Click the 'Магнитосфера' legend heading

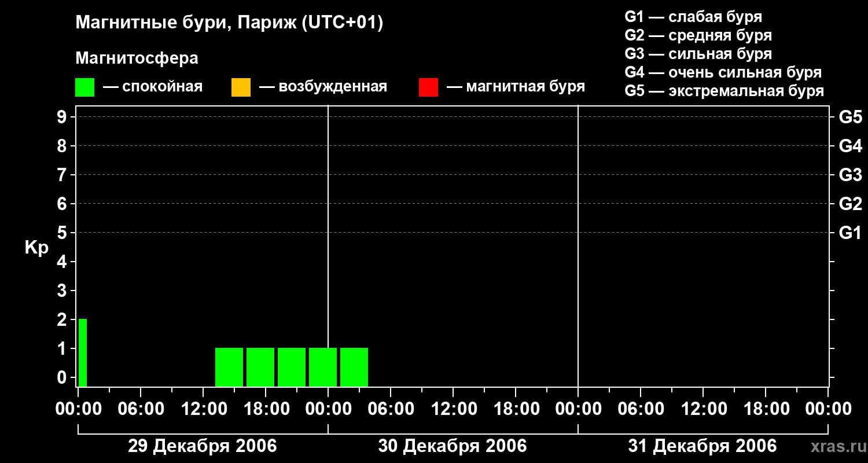(x=137, y=58)
